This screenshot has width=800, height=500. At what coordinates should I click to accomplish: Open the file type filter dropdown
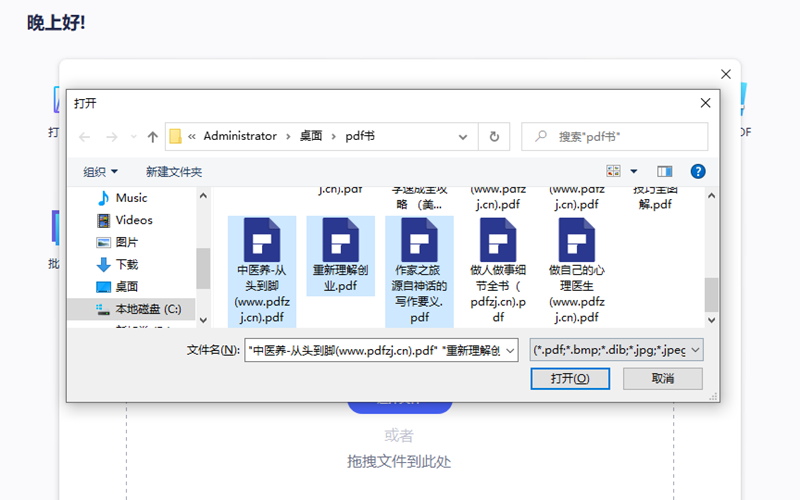click(616, 350)
